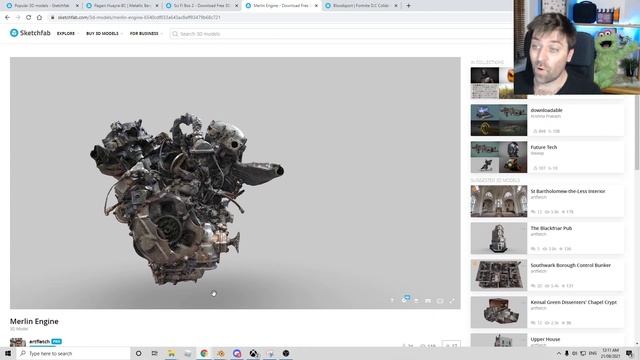640x360 pixels.
Task: View the model in VR
Action: click(428, 300)
